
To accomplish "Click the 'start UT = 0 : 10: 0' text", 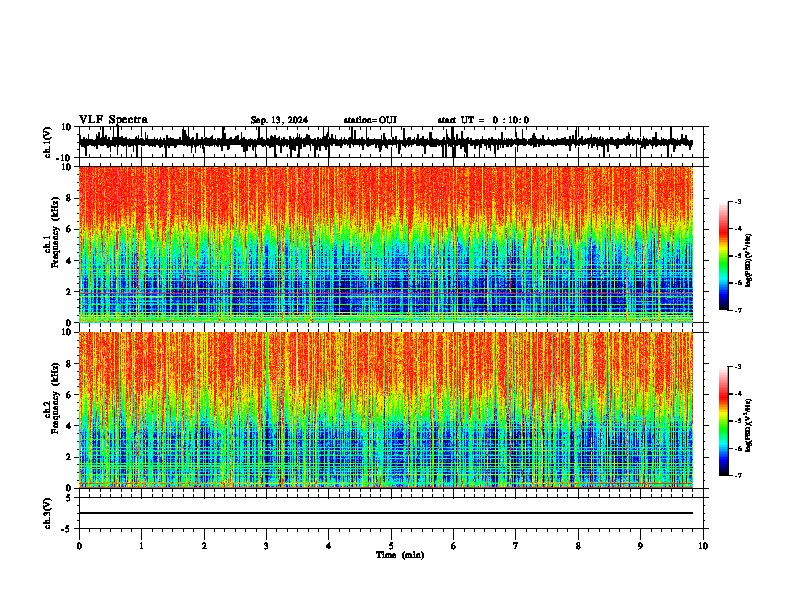I will pos(483,120).
